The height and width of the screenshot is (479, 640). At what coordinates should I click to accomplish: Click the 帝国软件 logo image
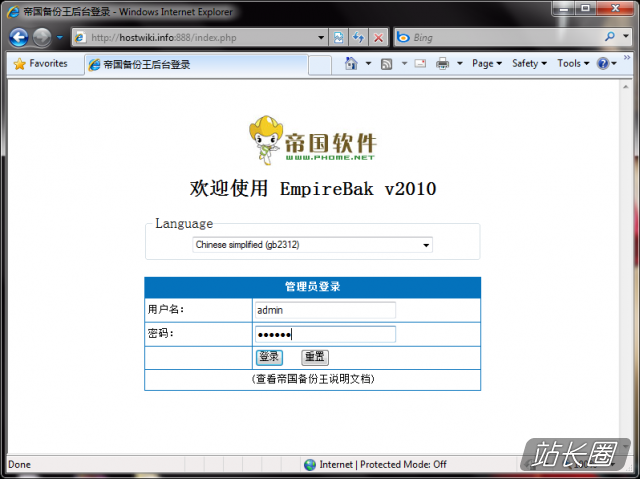[312, 140]
